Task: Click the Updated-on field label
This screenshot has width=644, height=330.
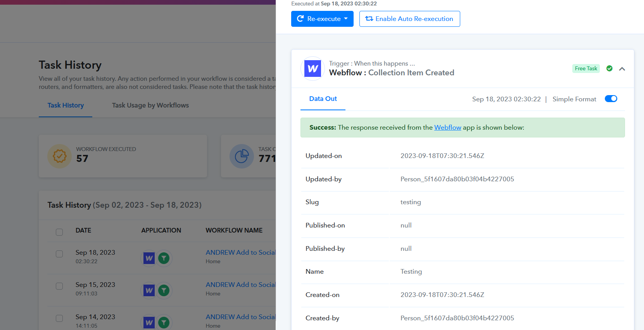Action: pos(324,156)
